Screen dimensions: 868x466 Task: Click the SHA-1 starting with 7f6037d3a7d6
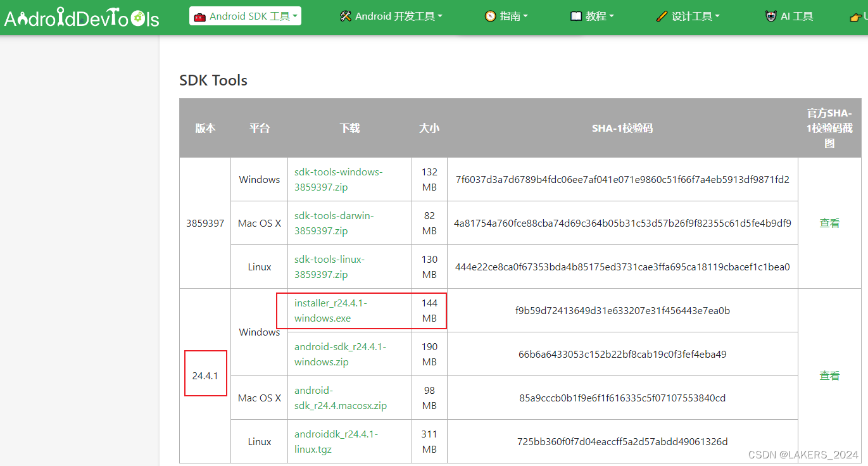tap(622, 180)
